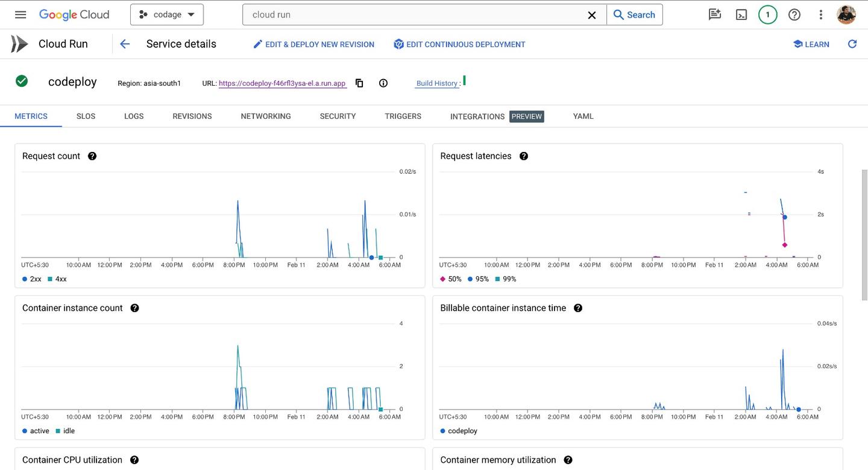Click the Request count chart title
This screenshot has width=868, height=470.
pos(51,156)
